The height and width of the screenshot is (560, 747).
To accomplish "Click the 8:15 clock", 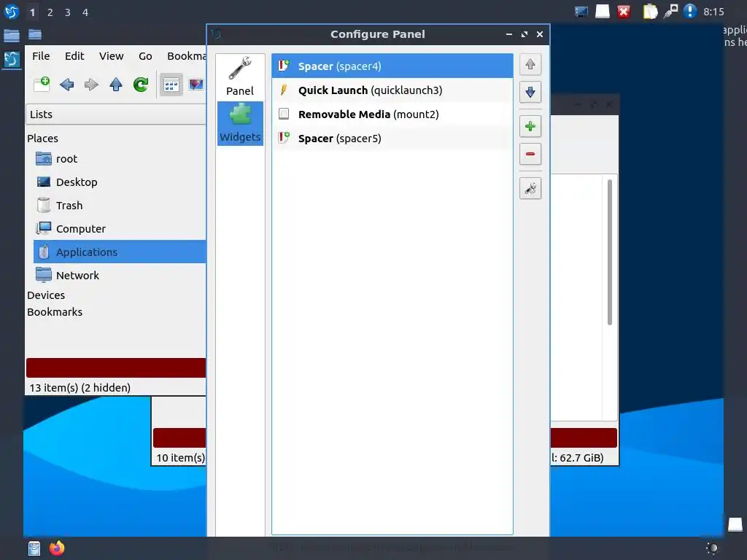I will pyautogui.click(x=713, y=12).
